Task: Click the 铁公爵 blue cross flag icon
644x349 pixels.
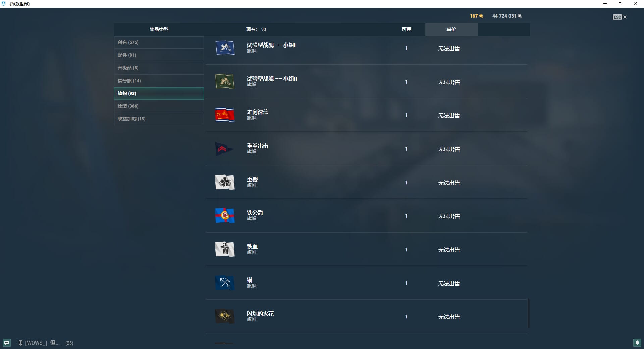Action: coord(225,216)
